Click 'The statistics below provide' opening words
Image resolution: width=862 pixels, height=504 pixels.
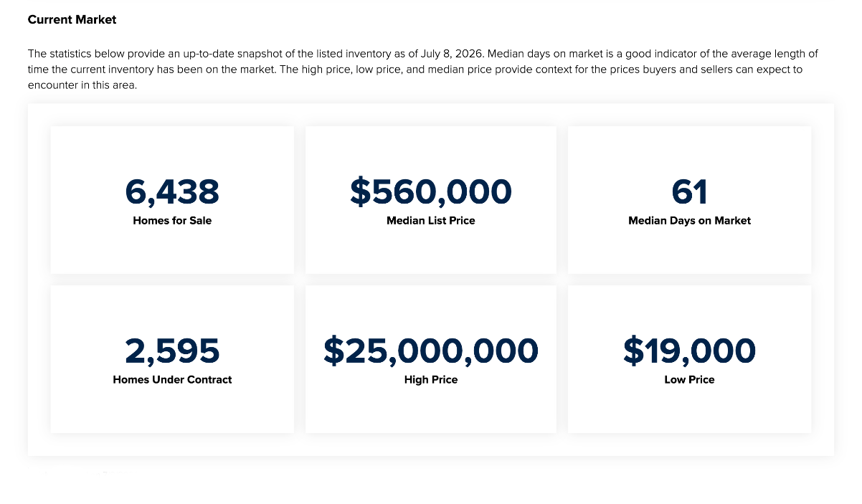coord(97,54)
